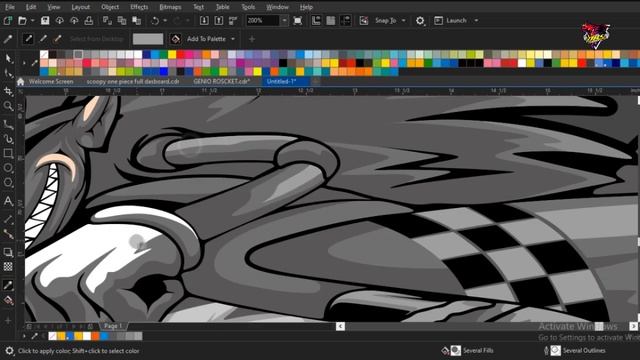
Task: Click the Import icon
Action: coord(204,20)
